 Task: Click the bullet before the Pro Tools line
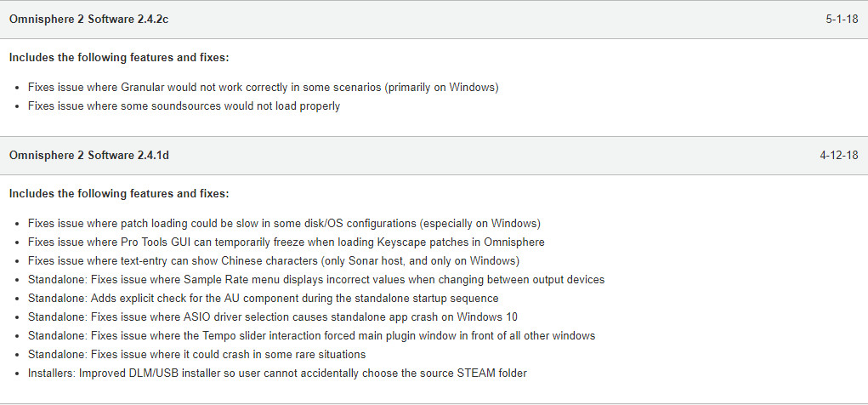(19, 242)
